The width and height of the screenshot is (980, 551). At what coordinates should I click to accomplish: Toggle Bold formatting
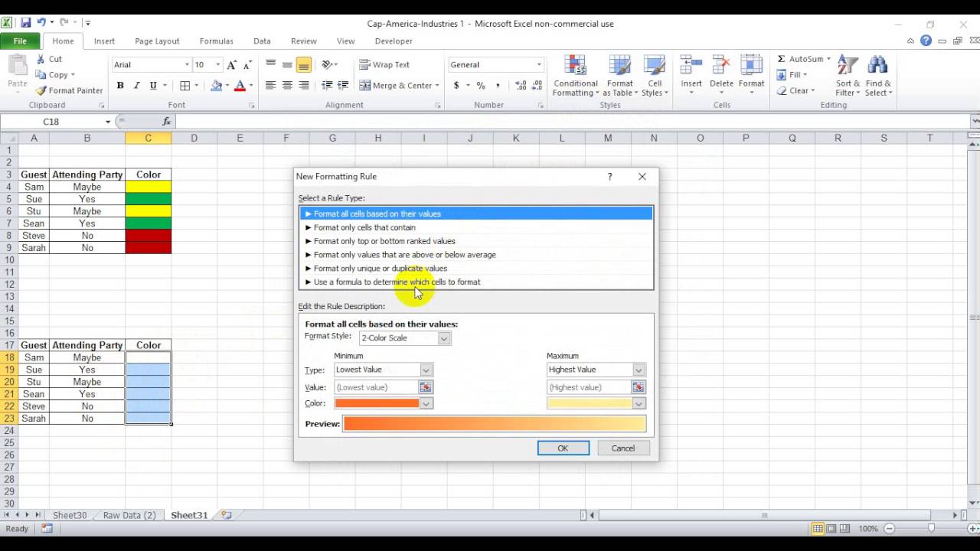(120, 86)
